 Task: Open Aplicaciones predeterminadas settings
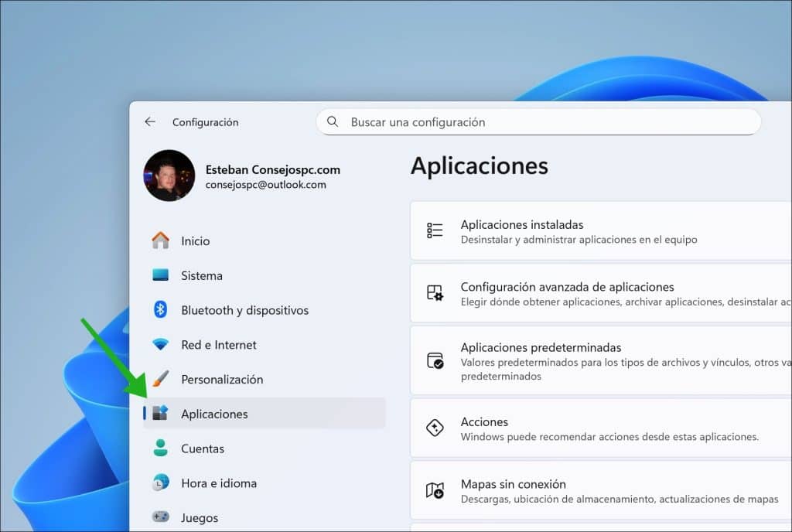(541, 360)
